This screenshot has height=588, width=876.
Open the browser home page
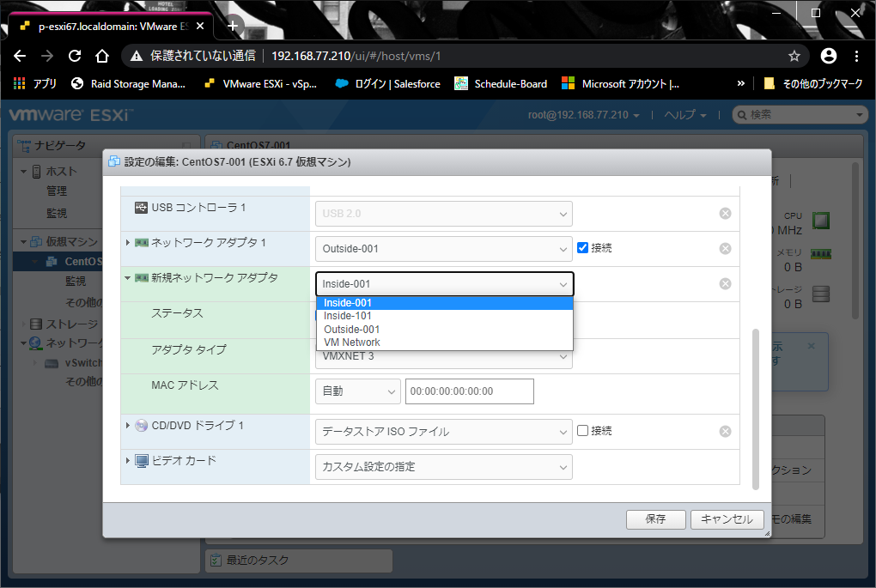click(101, 56)
